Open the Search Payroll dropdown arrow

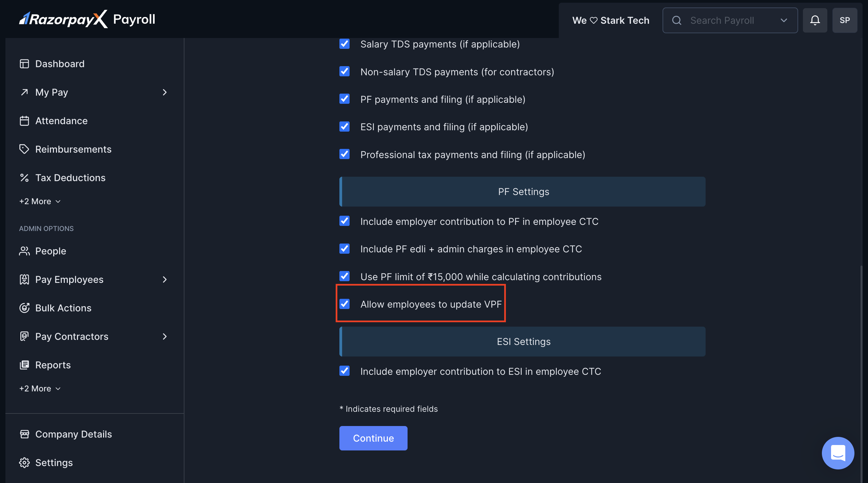(784, 20)
